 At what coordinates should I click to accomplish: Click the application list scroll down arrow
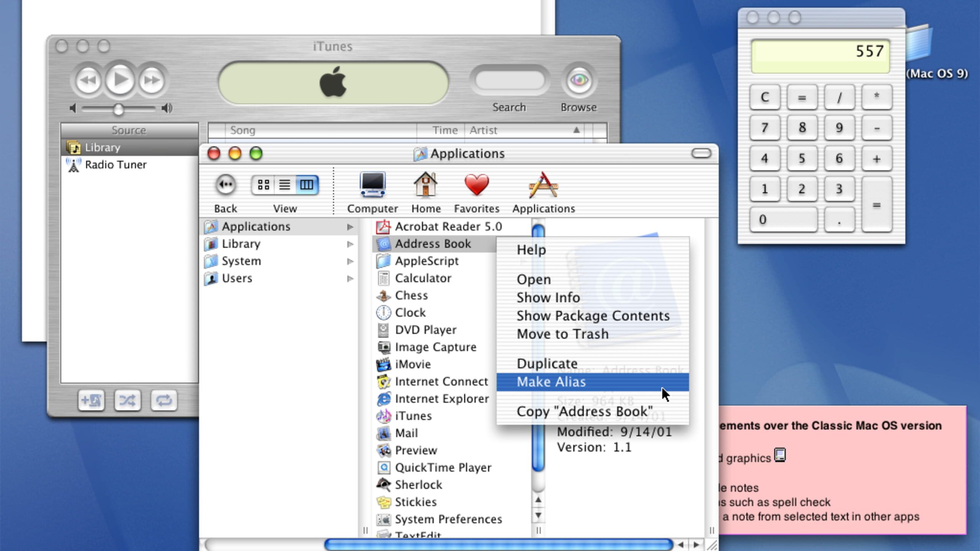[538, 515]
